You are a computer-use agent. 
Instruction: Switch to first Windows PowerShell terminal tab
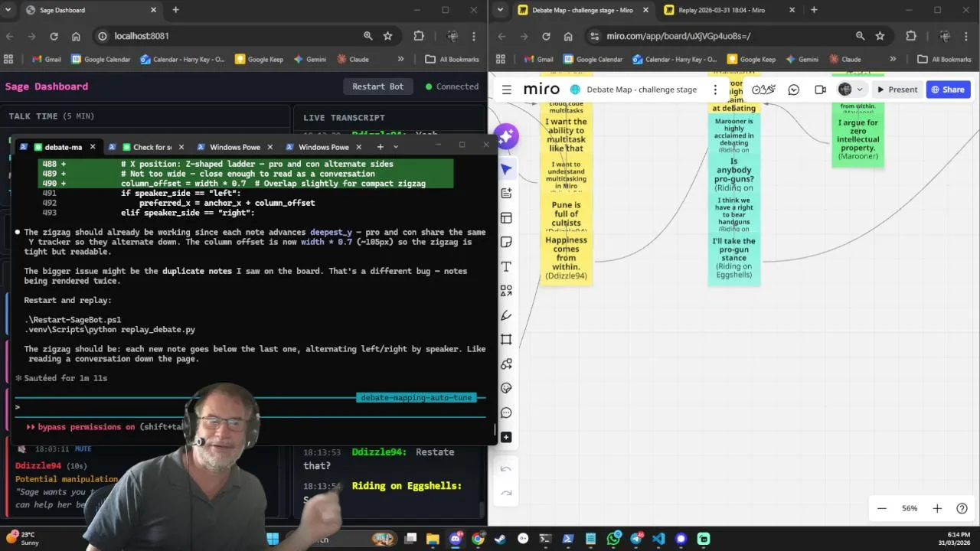[234, 147]
